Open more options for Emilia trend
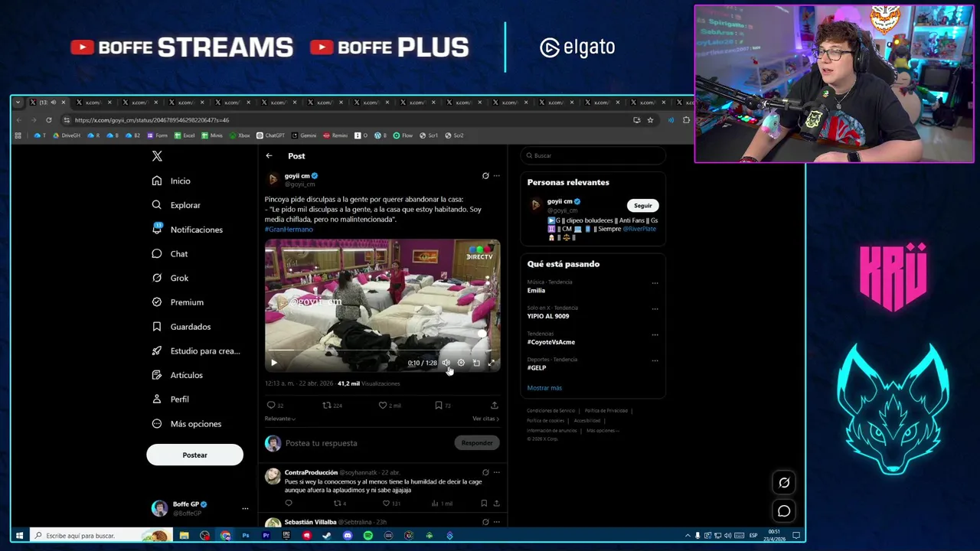Screen dimensions: 980x551 tap(655, 283)
